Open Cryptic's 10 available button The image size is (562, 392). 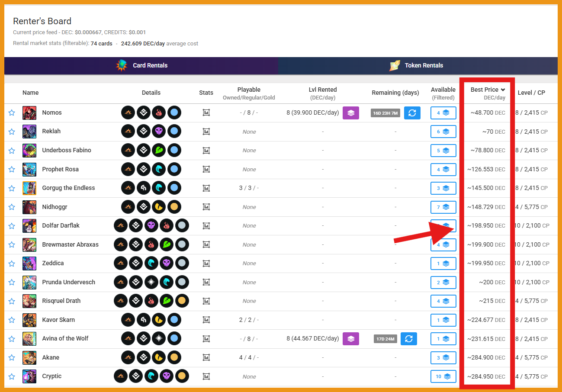(443, 376)
